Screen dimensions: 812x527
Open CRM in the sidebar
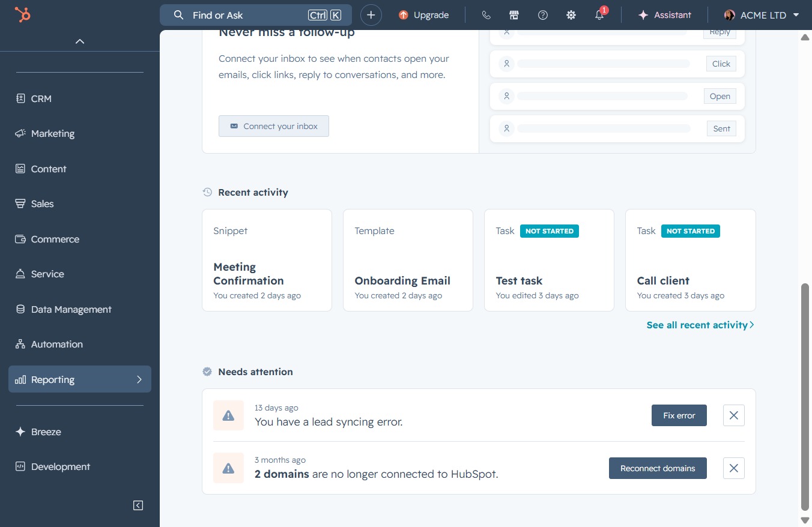80,98
